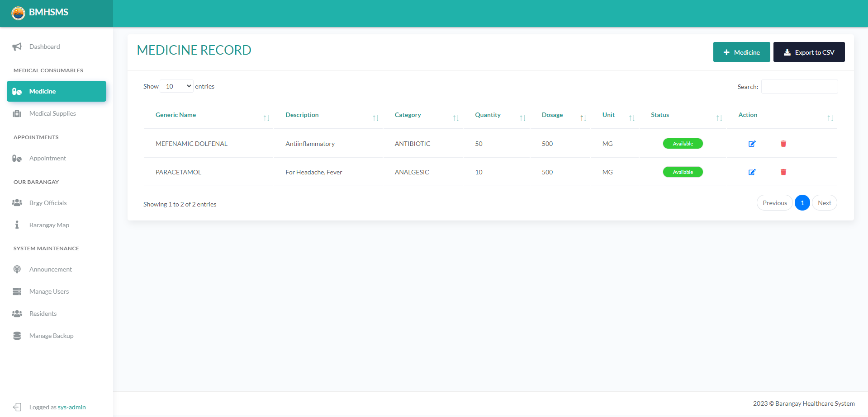Toggle sorting on Quantity column

(523, 117)
